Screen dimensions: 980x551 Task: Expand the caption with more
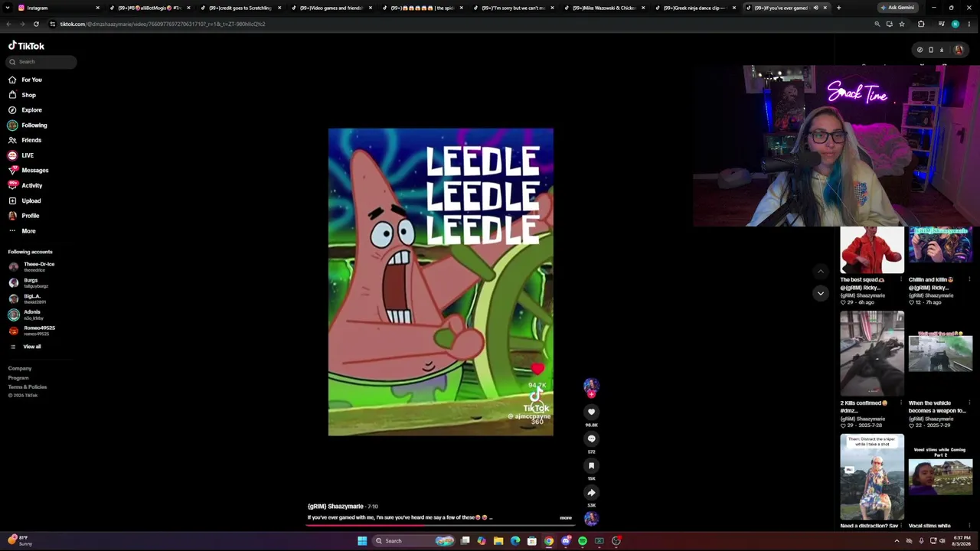tap(566, 518)
